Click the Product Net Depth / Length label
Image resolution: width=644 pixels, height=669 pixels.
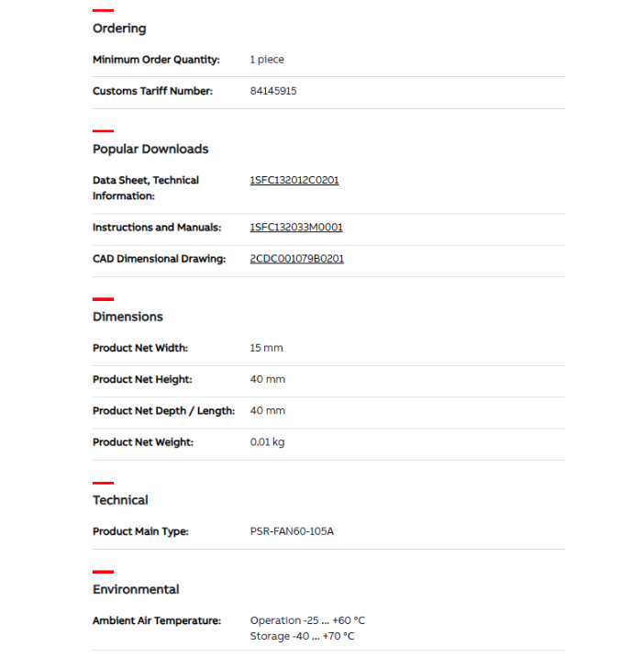[163, 410]
